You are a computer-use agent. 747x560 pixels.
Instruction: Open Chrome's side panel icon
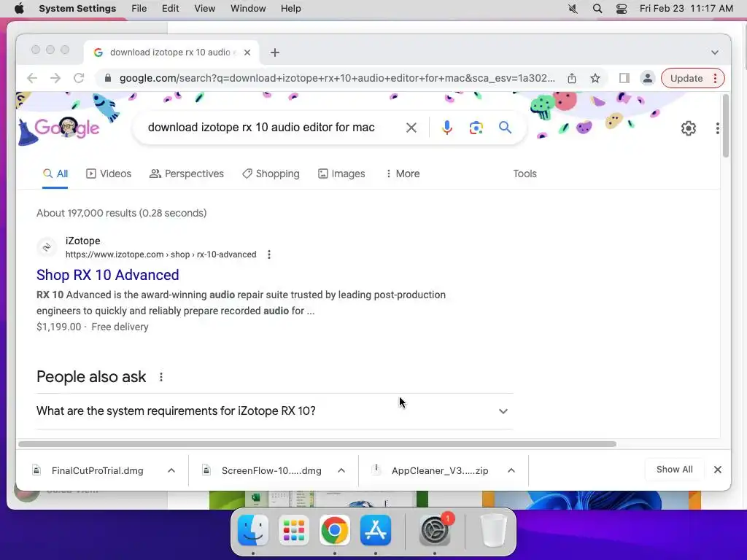pyautogui.click(x=624, y=78)
